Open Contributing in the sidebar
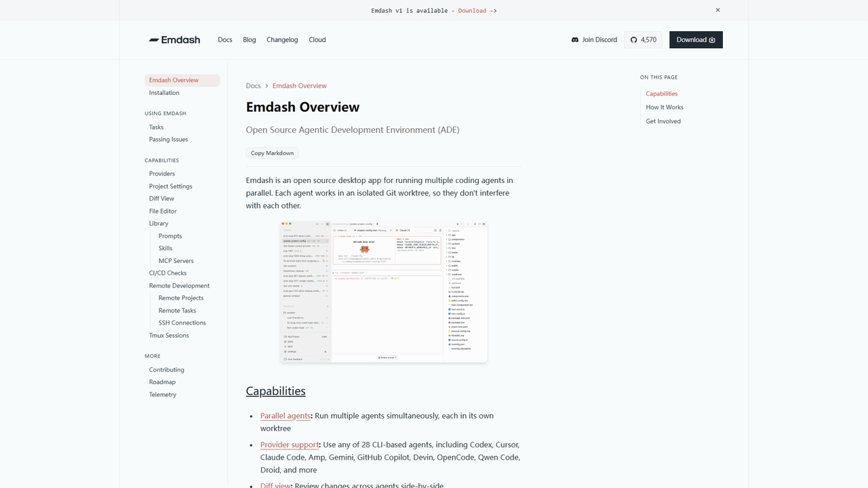This screenshot has width=868, height=488. (x=167, y=370)
